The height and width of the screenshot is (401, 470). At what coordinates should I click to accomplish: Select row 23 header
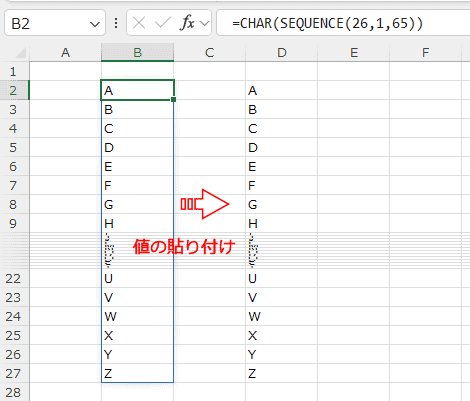coord(15,297)
